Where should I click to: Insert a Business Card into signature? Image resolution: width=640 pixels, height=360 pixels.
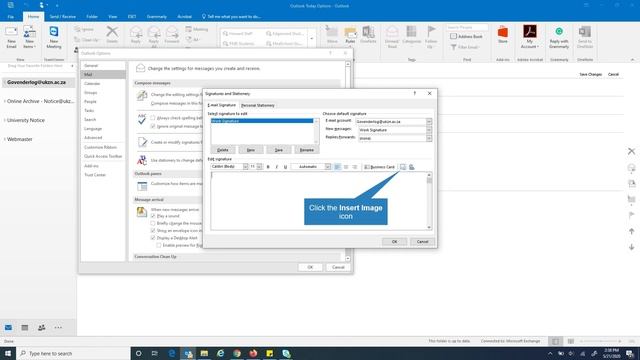pos(380,167)
